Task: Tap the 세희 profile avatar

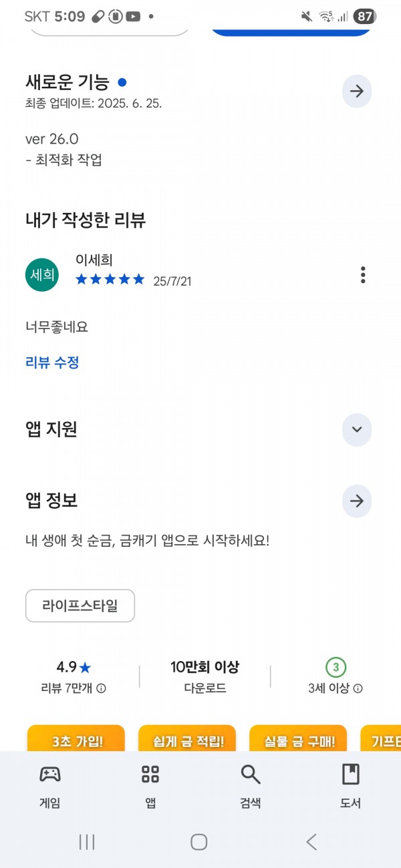Action: pyautogui.click(x=42, y=274)
